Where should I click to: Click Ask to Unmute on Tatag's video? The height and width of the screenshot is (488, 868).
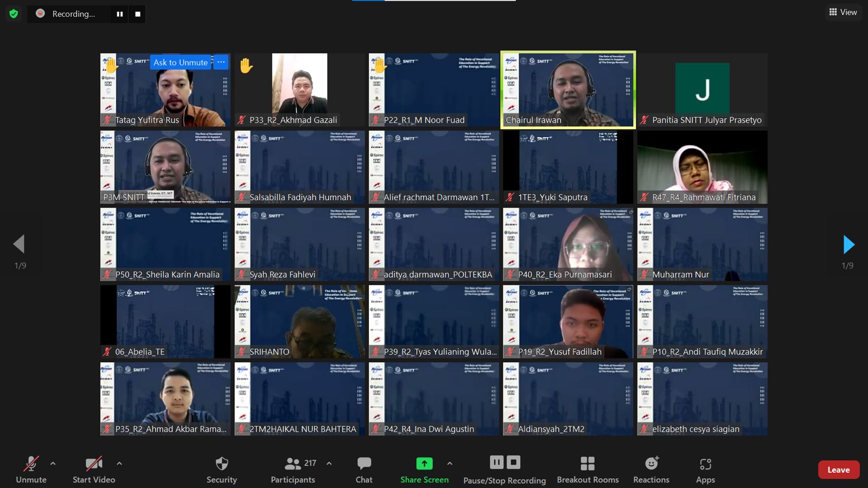[x=181, y=62]
